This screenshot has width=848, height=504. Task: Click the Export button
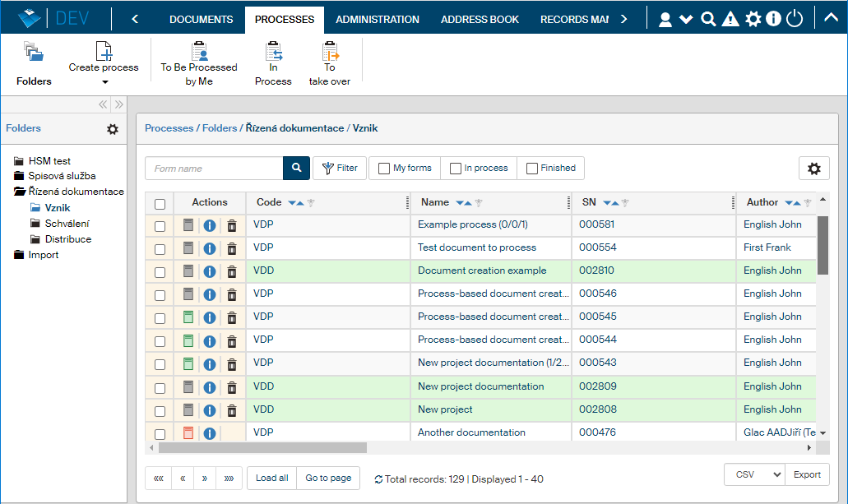click(807, 474)
